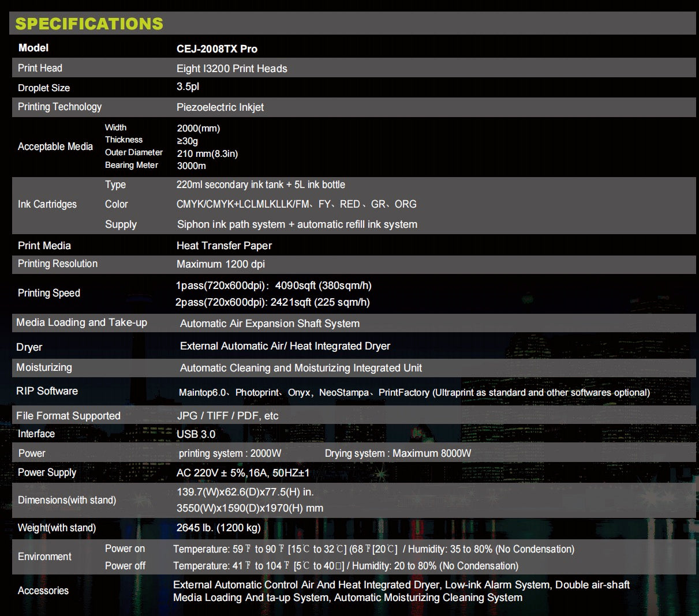Select the CEJ-2008TX Pro model name
This screenshot has width=699, height=616.
click(216, 49)
